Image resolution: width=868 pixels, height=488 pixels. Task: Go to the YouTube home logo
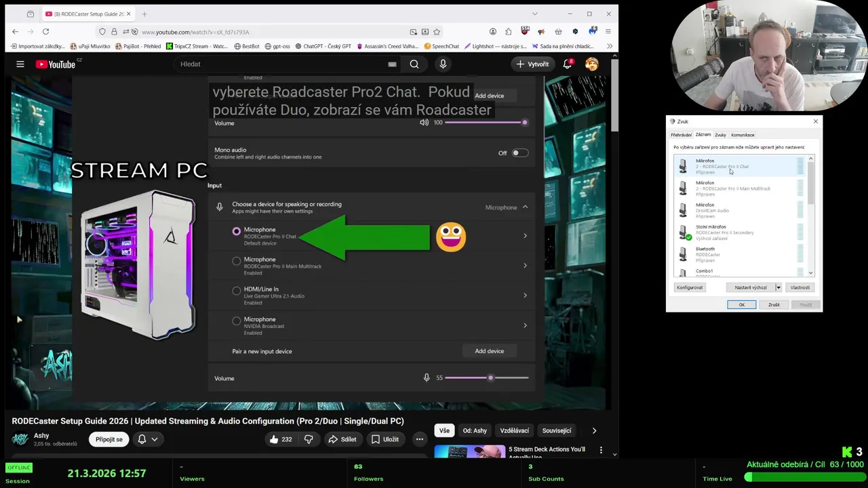(x=56, y=64)
